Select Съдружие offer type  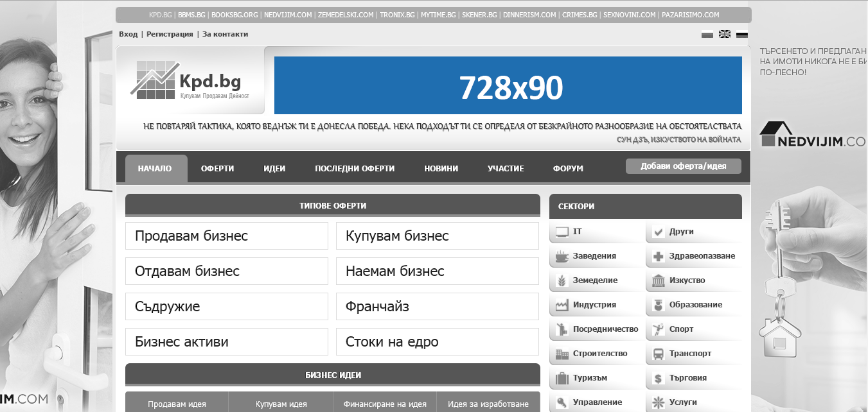[x=227, y=307]
